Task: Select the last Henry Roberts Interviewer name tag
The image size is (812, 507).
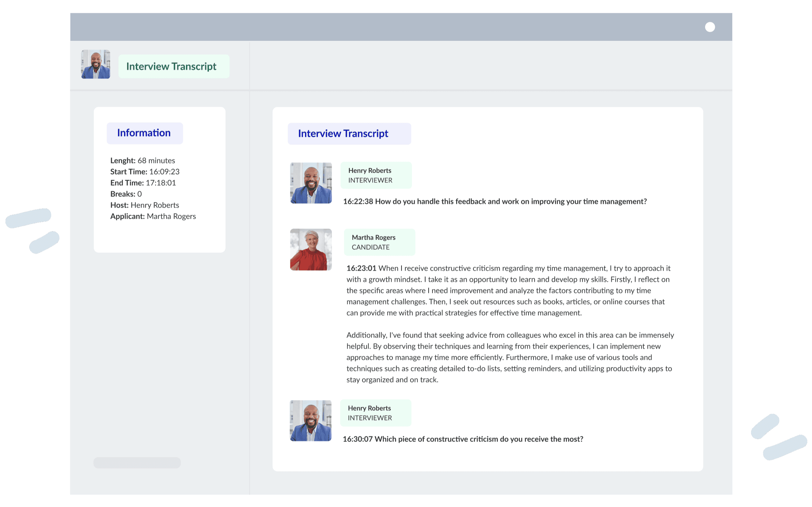Action: tap(375, 413)
